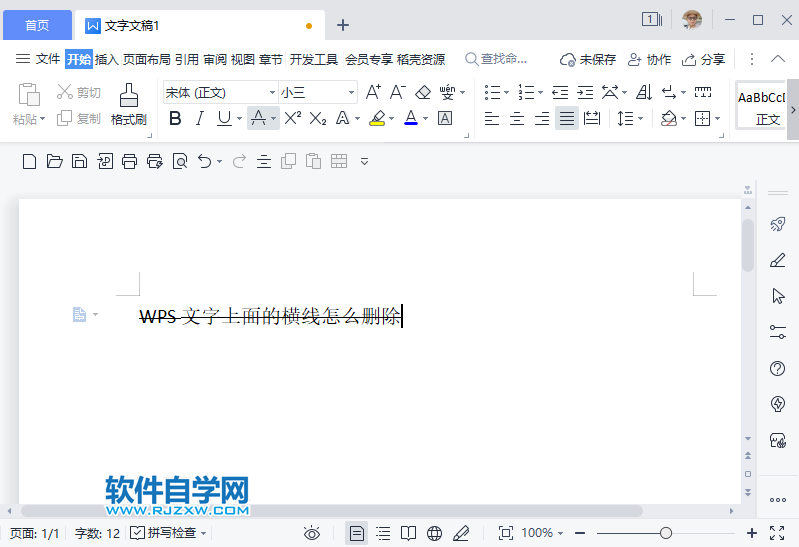Click more options dots in right sidebar
The image size is (799, 547).
click(778, 500)
